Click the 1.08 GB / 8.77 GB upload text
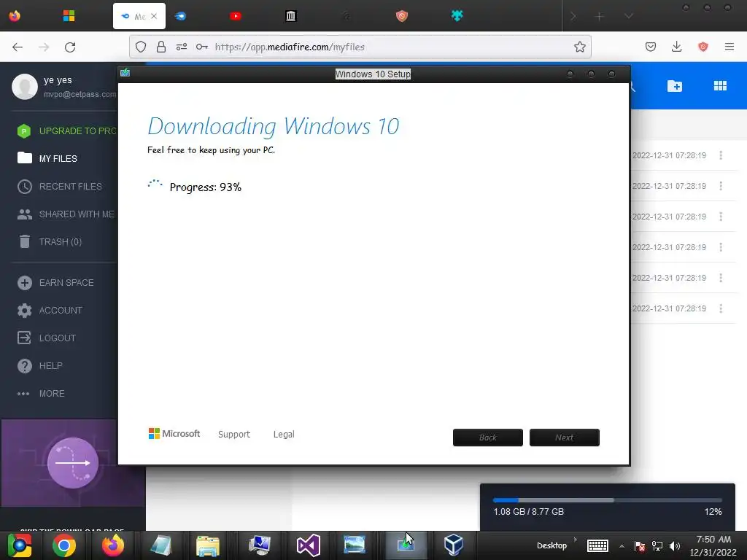 point(529,512)
